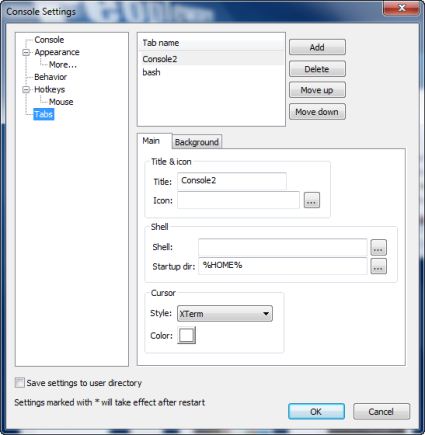Enable Save settings to user directory

20,383
